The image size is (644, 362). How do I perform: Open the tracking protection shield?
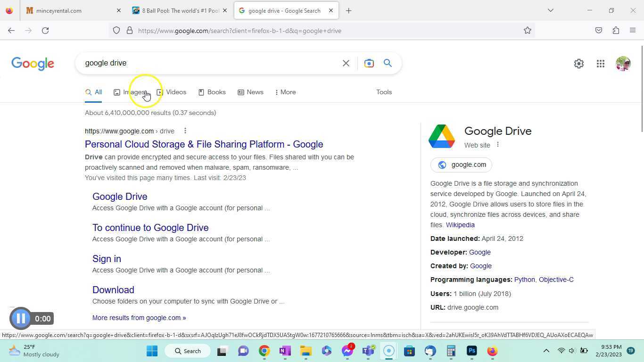click(116, 30)
